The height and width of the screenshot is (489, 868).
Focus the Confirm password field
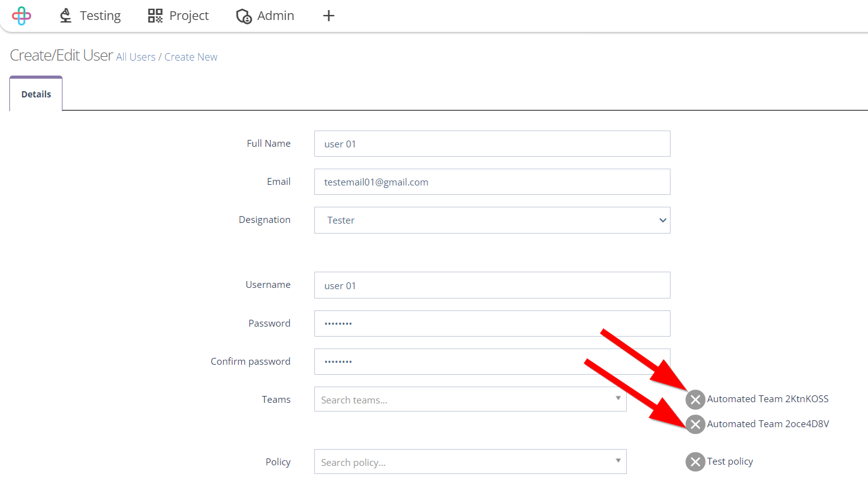tap(492, 362)
